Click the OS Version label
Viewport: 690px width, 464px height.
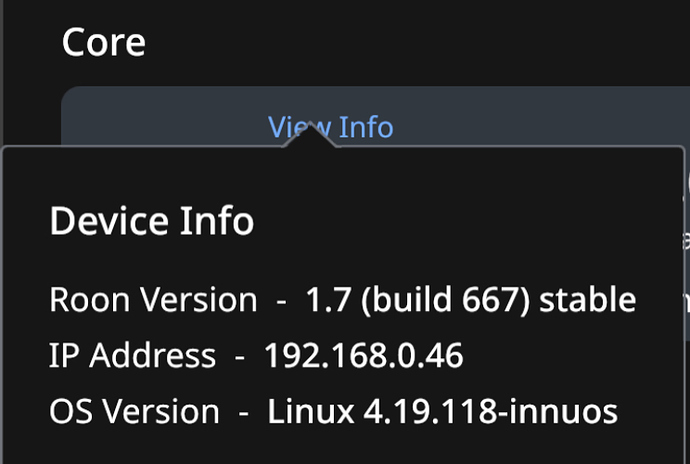[134, 412]
